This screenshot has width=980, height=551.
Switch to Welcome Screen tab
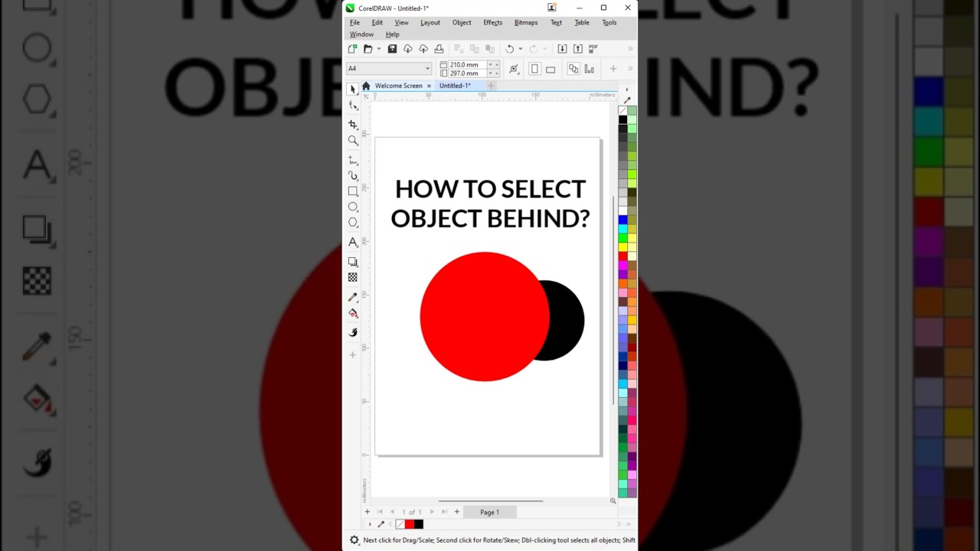[x=398, y=86]
